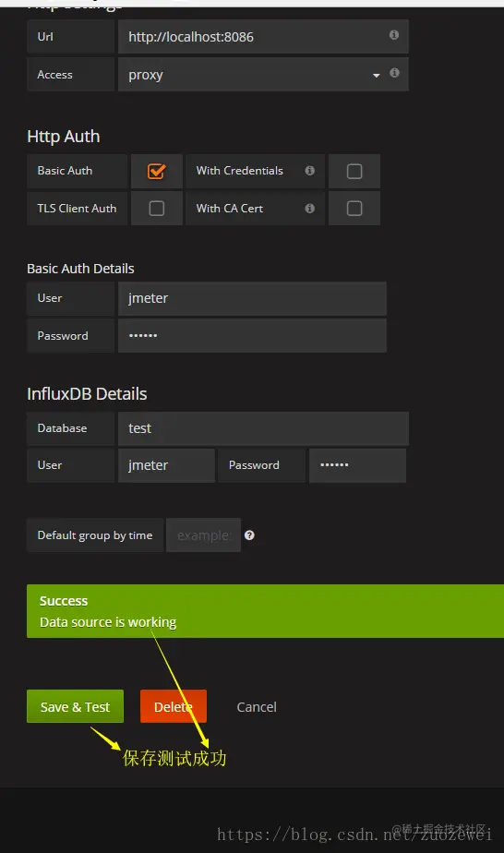Click the Basic Auth Details heading

pos(80,269)
